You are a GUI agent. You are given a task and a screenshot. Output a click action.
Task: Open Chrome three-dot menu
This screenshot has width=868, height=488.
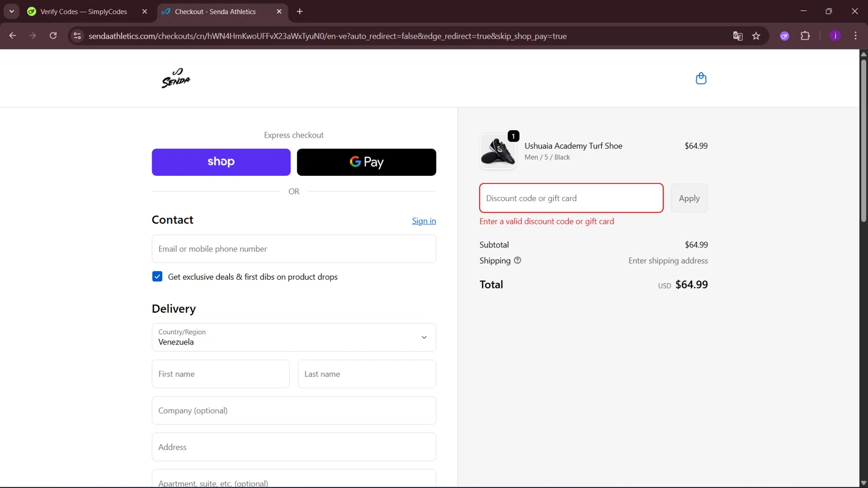click(855, 36)
